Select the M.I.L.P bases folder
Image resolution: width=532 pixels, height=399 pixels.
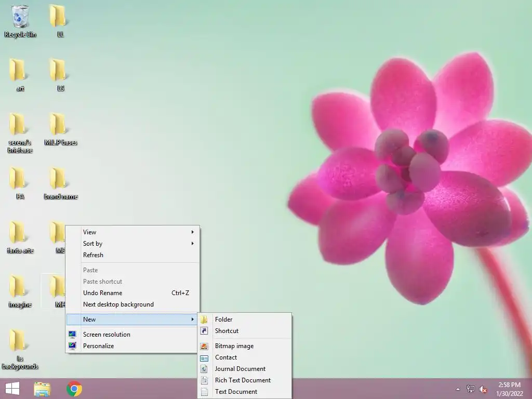click(60, 129)
